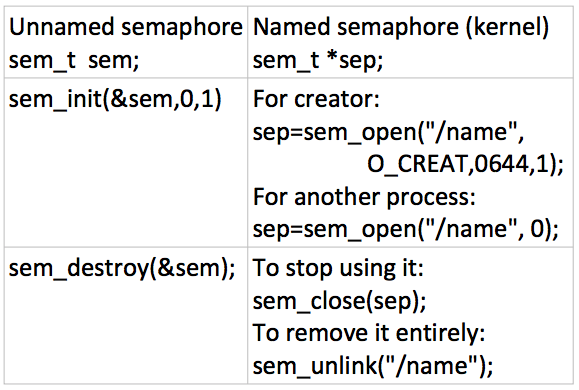Click the sem_destroy(&sem); call
The height and width of the screenshot is (390, 579).
pos(122,268)
